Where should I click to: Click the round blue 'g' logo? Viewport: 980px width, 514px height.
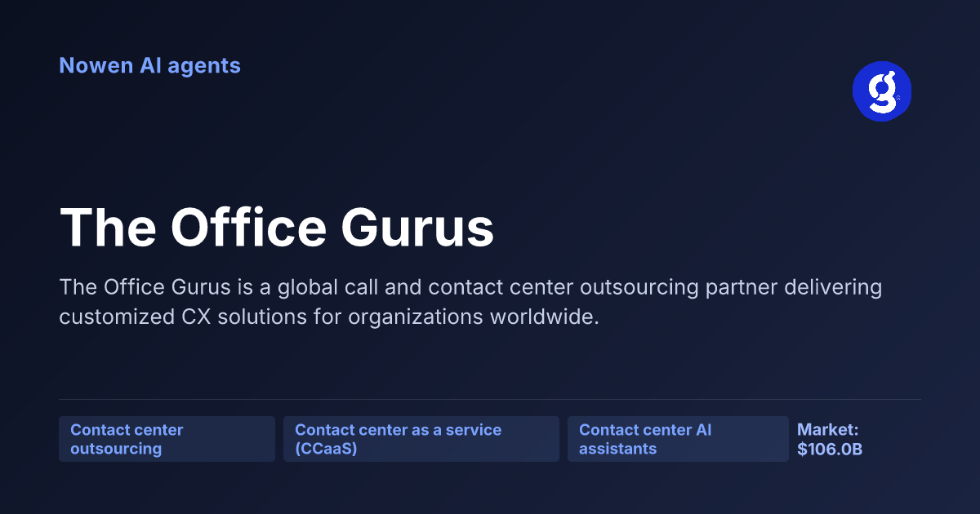tap(882, 91)
